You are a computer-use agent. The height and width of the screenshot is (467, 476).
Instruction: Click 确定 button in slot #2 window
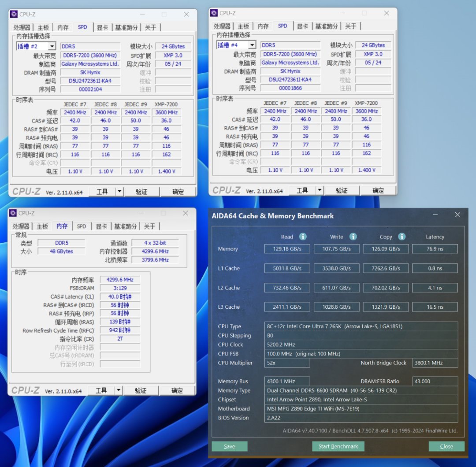click(178, 192)
